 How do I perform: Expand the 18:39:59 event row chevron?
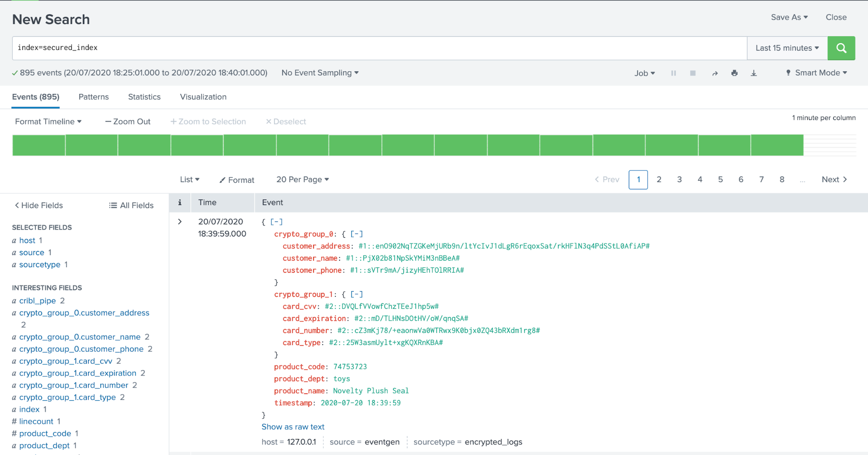180,222
